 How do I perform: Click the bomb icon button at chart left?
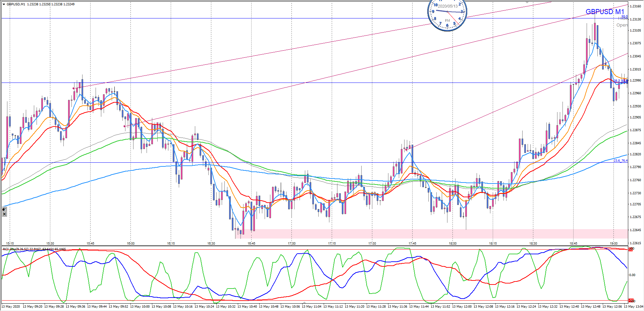[x=4, y=209]
